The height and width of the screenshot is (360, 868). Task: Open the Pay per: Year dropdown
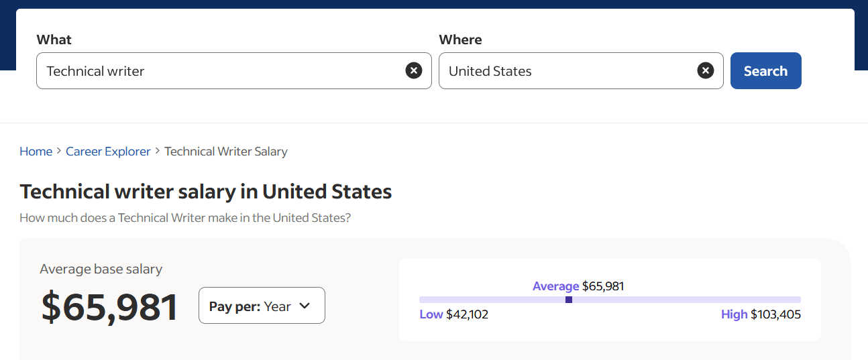[x=262, y=306]
